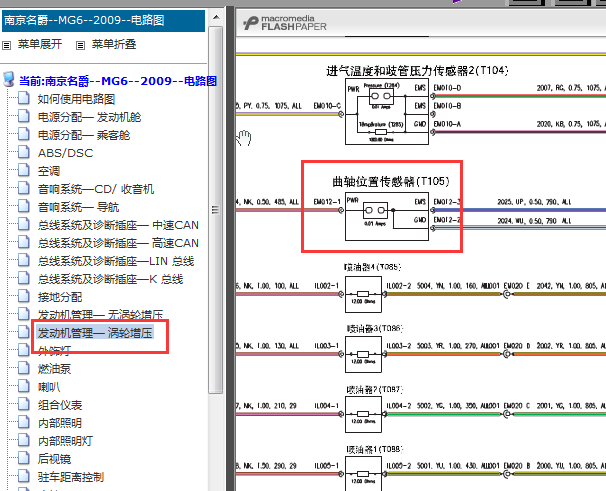
Task: Open 总线系统及诊断插座—LIN总线 entry
Action: (116, 261)
